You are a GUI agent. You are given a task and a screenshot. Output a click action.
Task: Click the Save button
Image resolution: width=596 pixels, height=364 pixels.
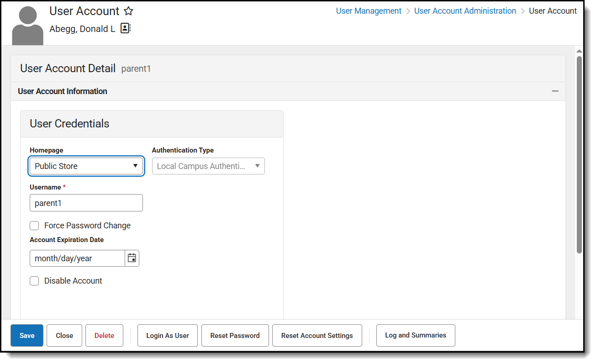tap(27, 335)
